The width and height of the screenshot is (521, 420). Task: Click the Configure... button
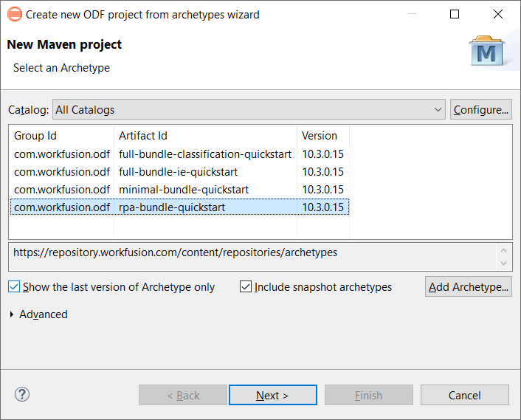coord(481,109)
